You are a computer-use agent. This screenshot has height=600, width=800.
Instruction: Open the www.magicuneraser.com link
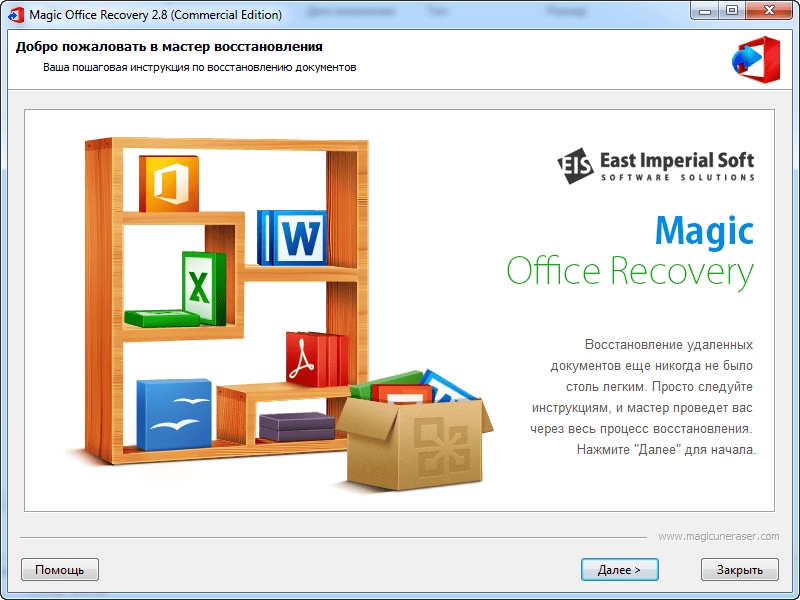click(x=718, y=536)
